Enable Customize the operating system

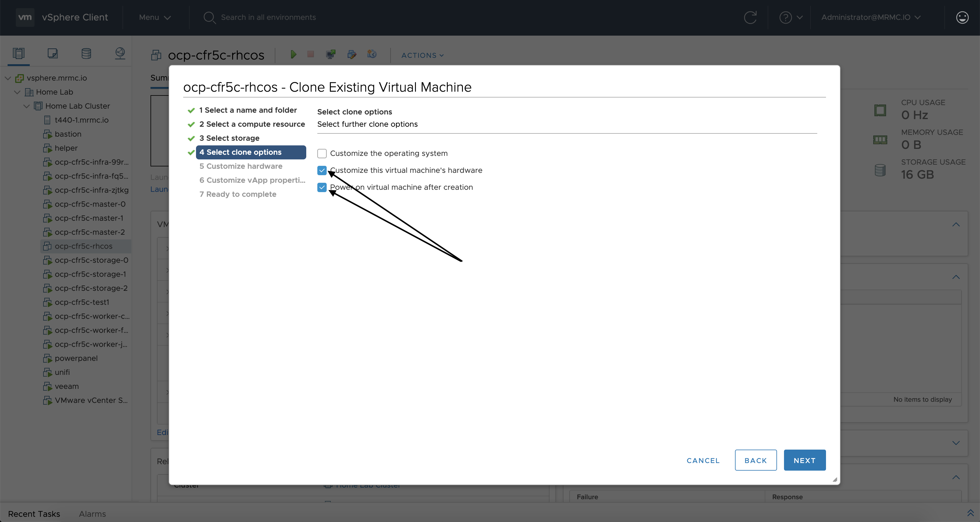pyautogui.click(x=321, y=153)
